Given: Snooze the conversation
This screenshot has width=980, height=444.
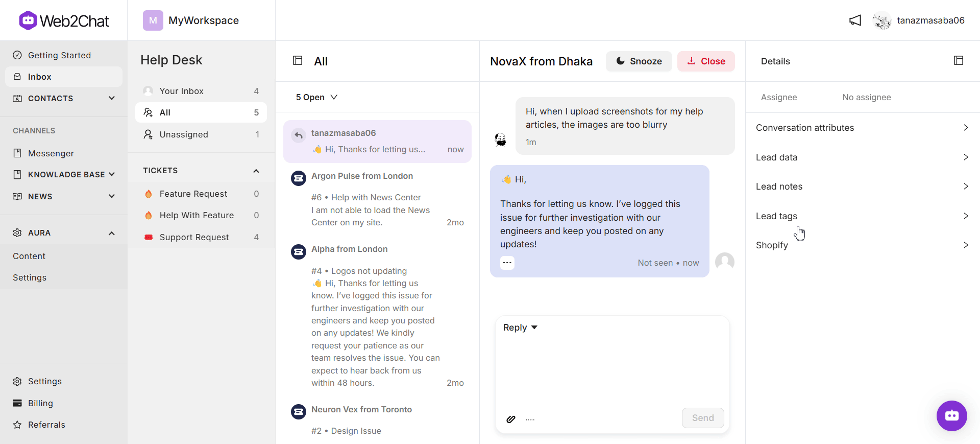Looking at the screenshot, I should [x=639, y=61].
